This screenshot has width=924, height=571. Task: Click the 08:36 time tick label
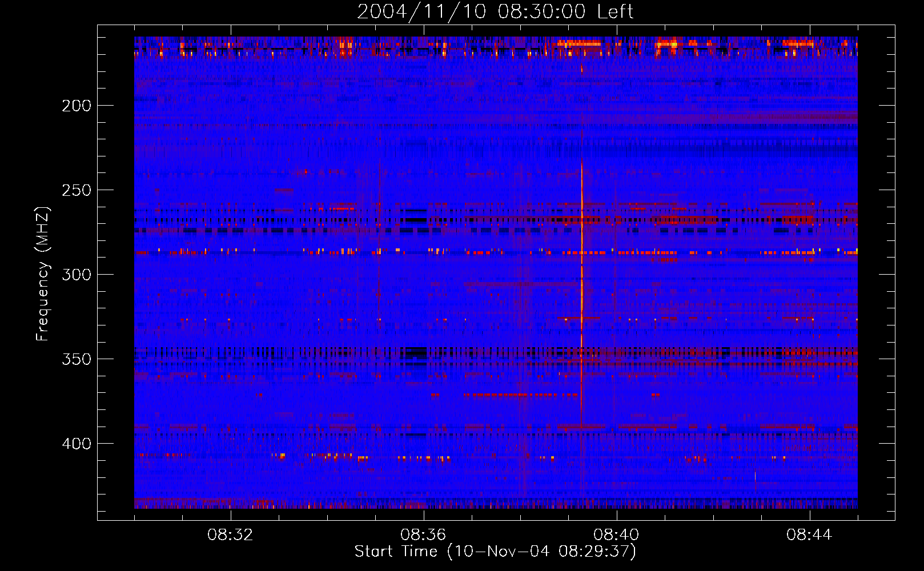coord(423,535)
